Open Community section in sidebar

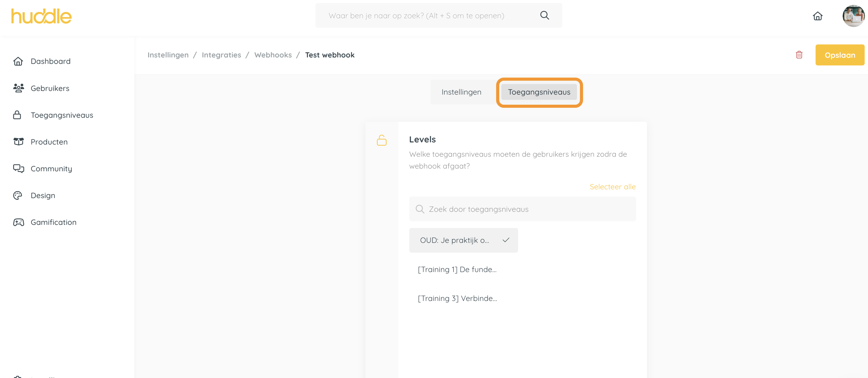[51, 169]
